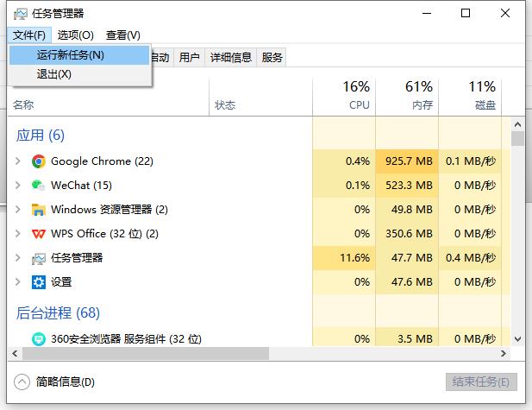The width and height of the screenshot is (532, 410).
Task: Click the Task Manager title bar icon
Action: click(x=21, y=14)
